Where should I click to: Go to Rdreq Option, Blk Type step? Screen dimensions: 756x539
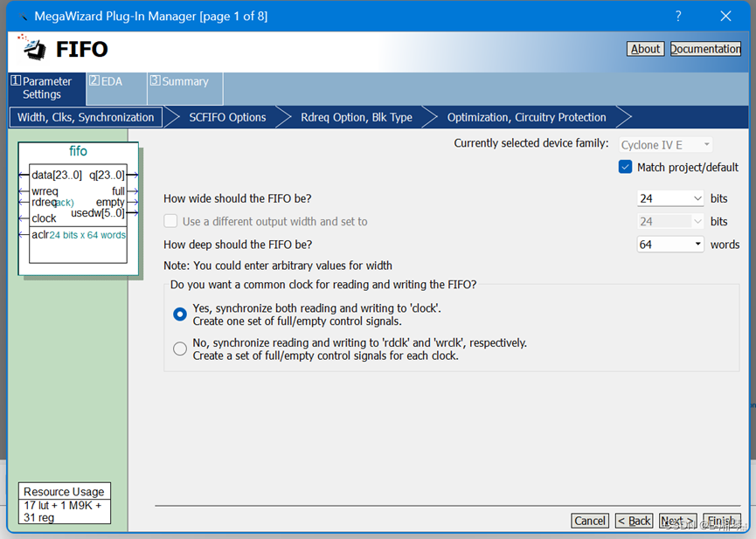[x=357, y=117]
